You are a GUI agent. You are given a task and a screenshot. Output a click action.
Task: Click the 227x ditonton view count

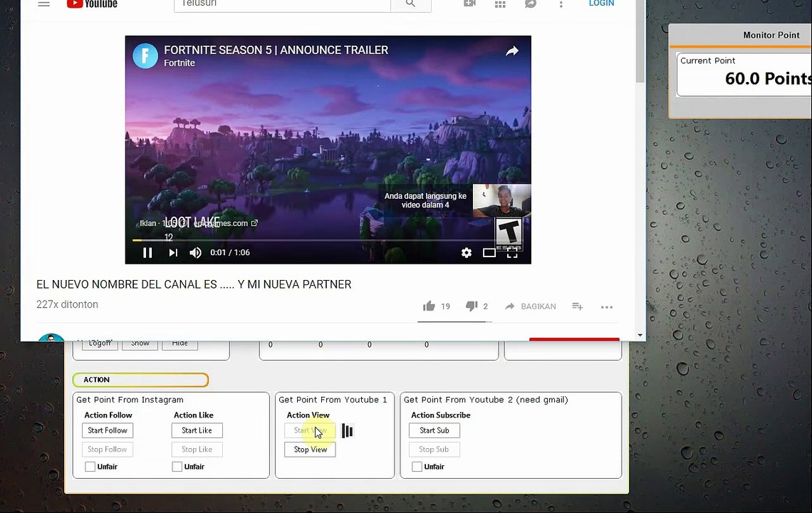(x=68, y=305)
